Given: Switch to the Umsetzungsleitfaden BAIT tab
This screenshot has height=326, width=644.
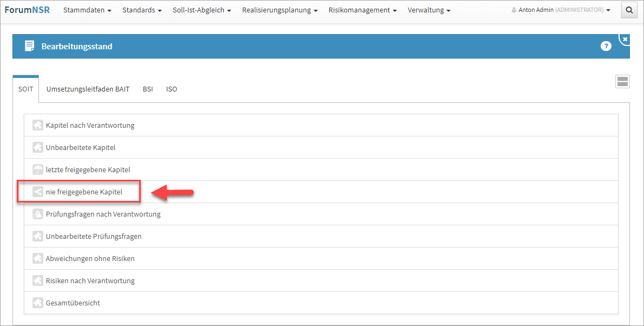Looking at the screenshot, I should [x=88, y=89].
